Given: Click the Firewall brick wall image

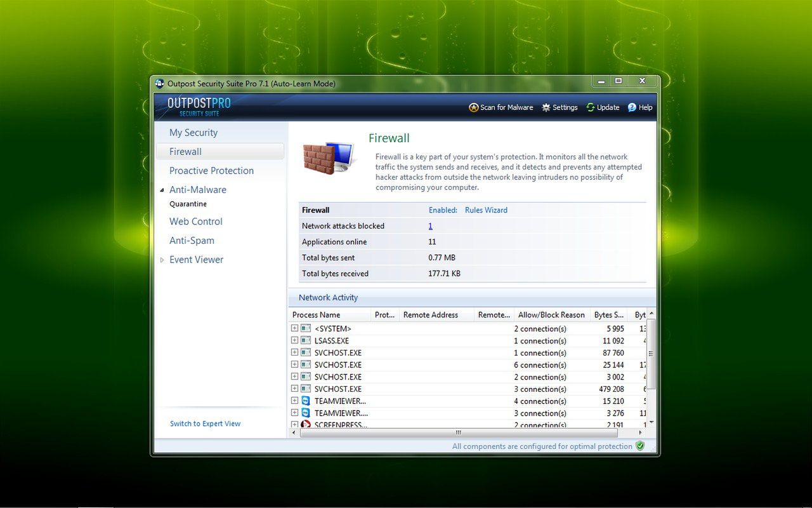Looking at the screenshot, I should [328, 157].
